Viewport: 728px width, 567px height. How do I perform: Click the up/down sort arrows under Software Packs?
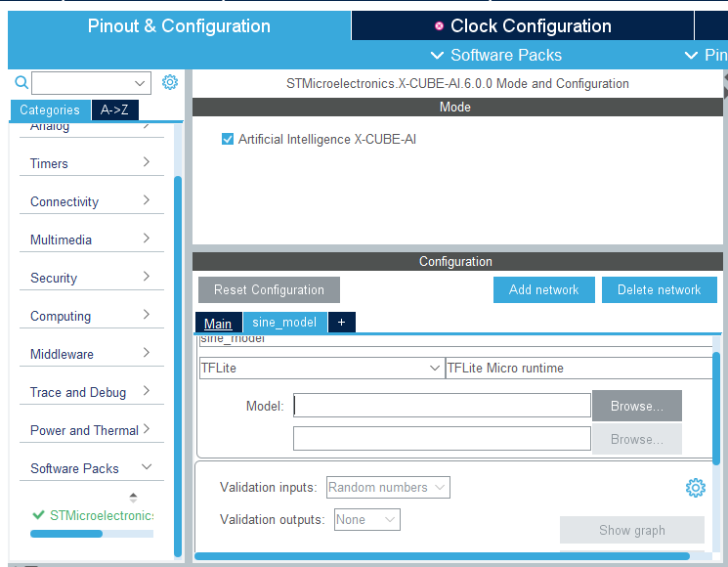coord(133,498)
